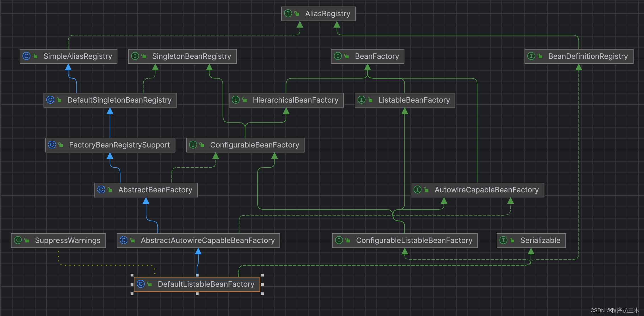The width and height of the screenshot is (644, 316).
Task: Select the SingletonBeanRegistry label
Action: tap(191, 56)
